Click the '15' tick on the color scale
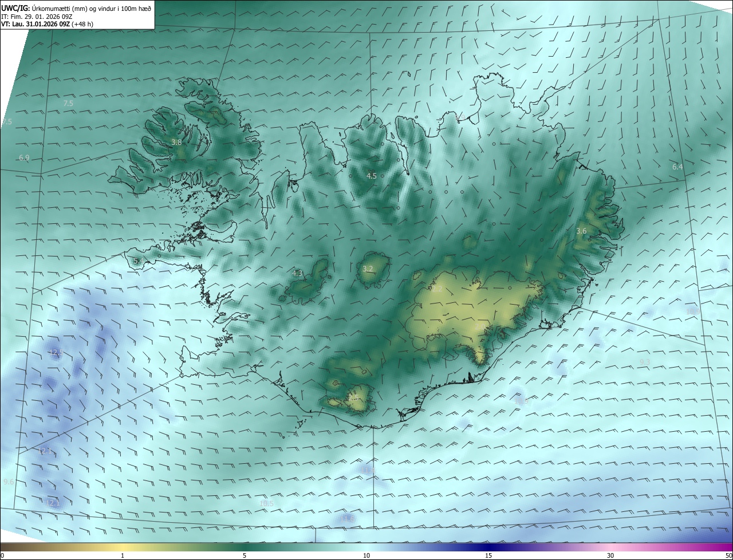733x560 pixels. [x=488, y=556]
